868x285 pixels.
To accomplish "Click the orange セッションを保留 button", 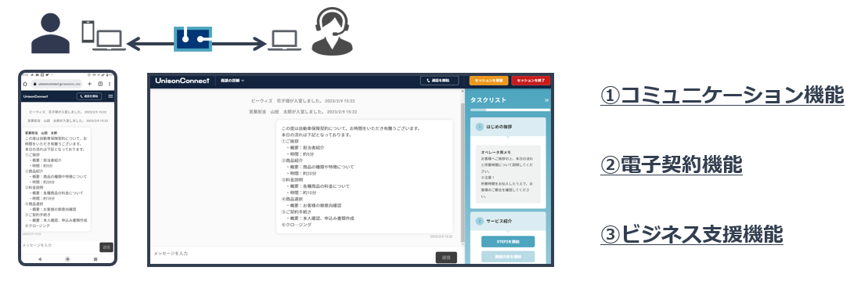I will [489, 81].
